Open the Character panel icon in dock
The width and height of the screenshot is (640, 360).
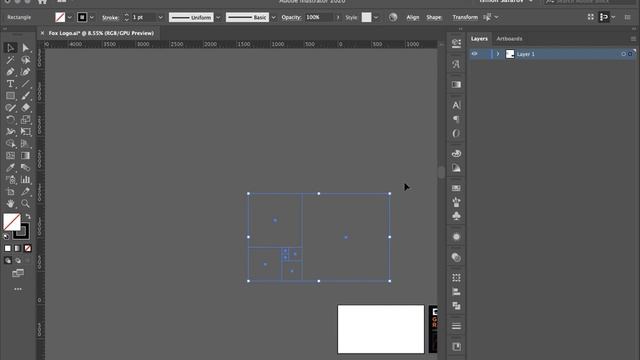coord(456,105)
